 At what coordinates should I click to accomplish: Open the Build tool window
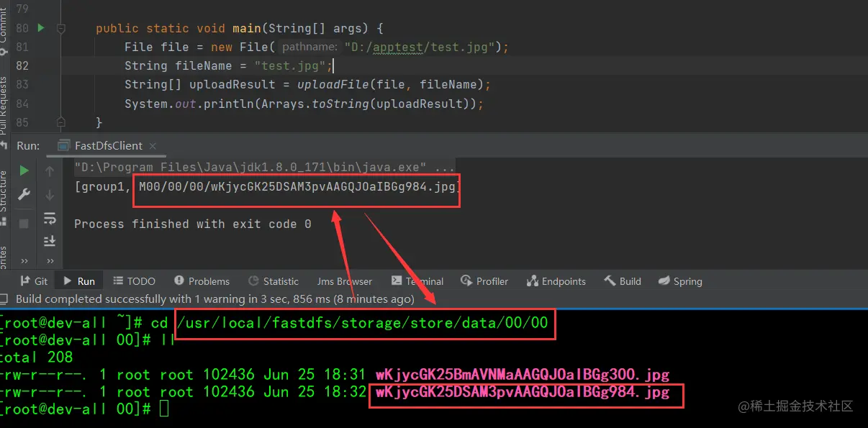coord(623,281)
